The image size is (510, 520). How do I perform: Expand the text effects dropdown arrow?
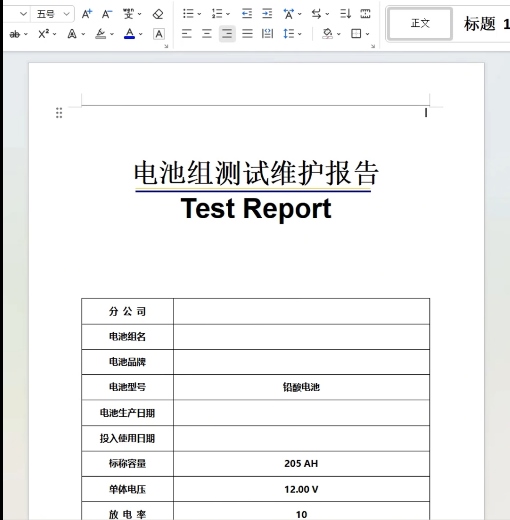(x=83, y=34)
